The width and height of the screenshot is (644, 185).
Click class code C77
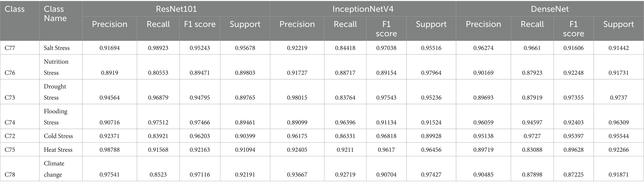tap(10, 48)
